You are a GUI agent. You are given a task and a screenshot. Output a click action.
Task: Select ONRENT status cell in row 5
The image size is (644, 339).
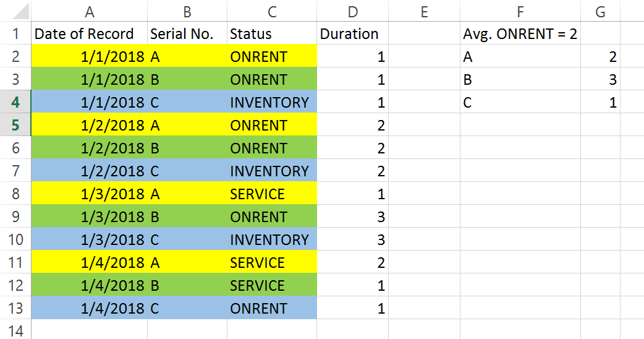[272, 125]
